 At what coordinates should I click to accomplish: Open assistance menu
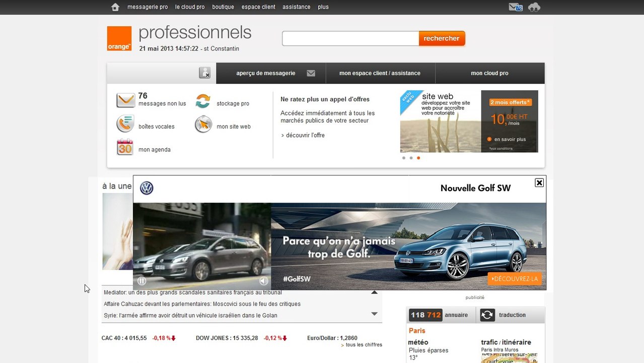297,7
